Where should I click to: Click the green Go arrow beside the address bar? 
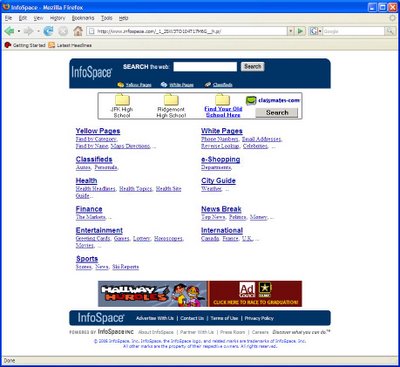[300, 31]
